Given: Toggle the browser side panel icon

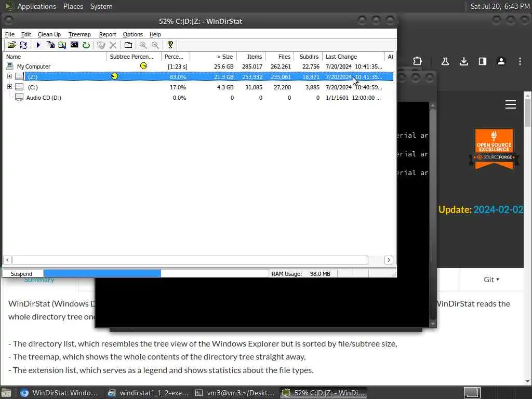Looking at the screenshot, I should [x=483, y=61].
